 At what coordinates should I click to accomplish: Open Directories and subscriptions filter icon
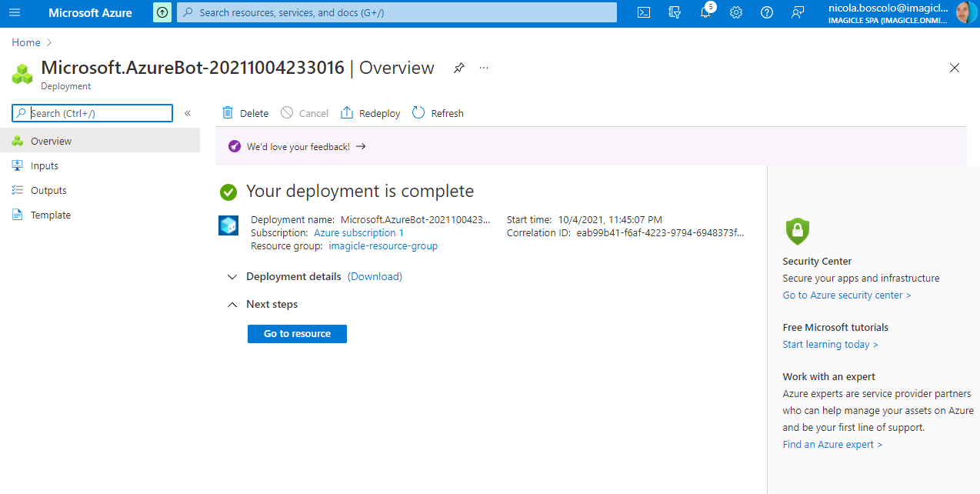pyautogui.click(x=675, y=12)
